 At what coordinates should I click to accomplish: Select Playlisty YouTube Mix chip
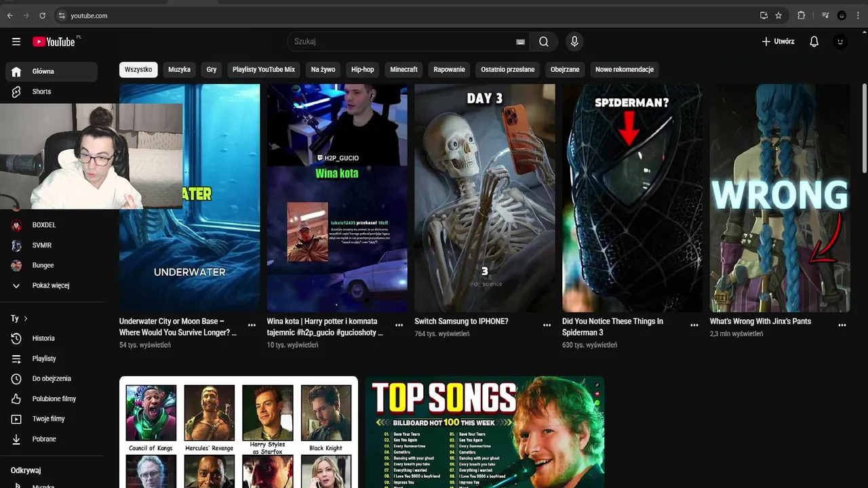point(264,69)
